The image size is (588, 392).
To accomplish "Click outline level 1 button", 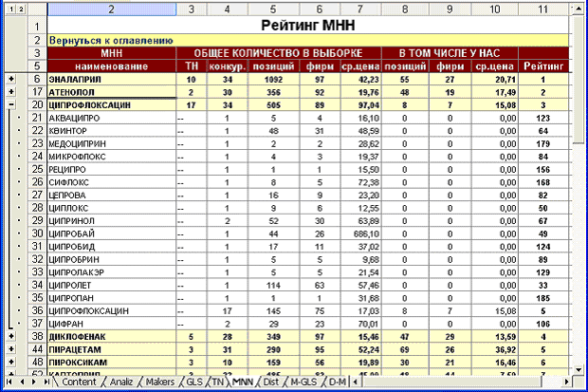I will pyautogui.click(x=11, y=9).
